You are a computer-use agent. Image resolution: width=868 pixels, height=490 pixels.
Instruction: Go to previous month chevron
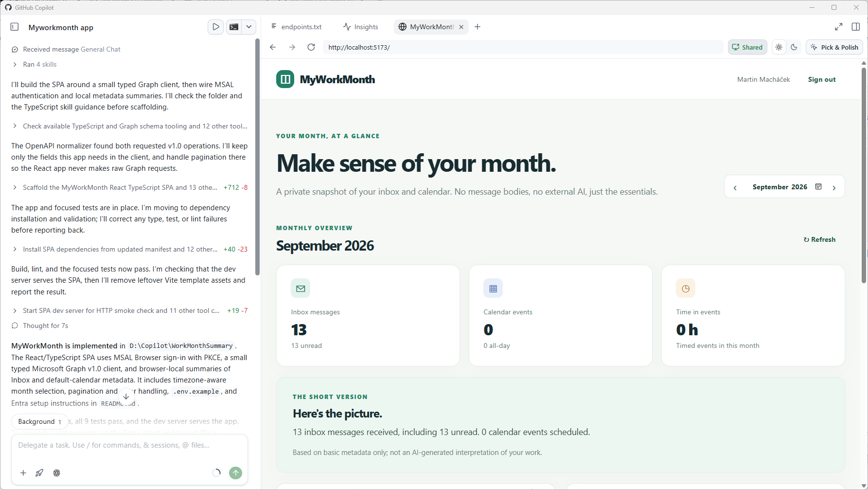pyautogui.click(x=735, y=187)
